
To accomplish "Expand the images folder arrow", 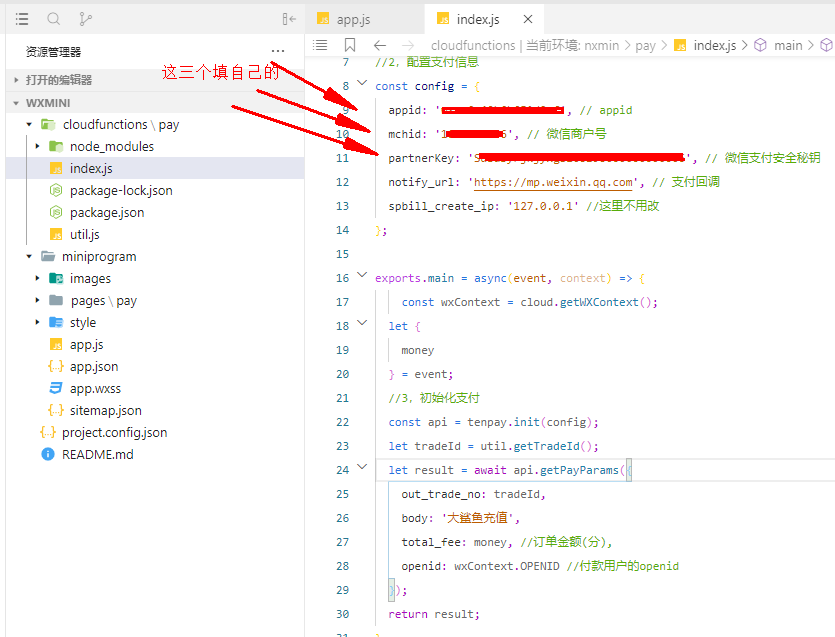I will (x=37, y=279).
